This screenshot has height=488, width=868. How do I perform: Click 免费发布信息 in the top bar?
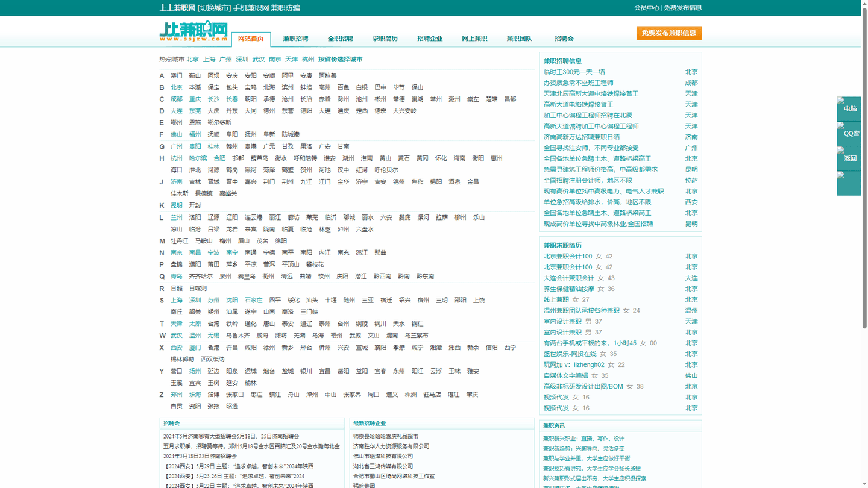point(683,8)
